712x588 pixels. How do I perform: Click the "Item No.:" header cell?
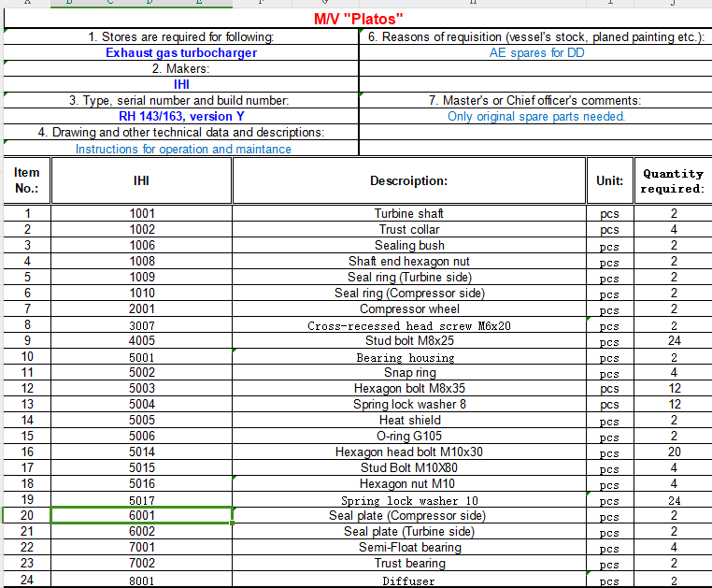click(x=27, y=180)
